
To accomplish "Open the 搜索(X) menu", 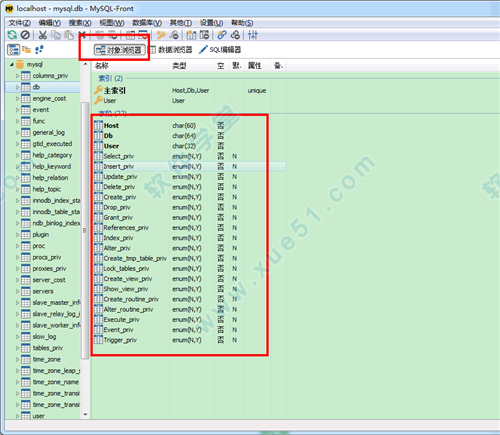I will [80, 23].
